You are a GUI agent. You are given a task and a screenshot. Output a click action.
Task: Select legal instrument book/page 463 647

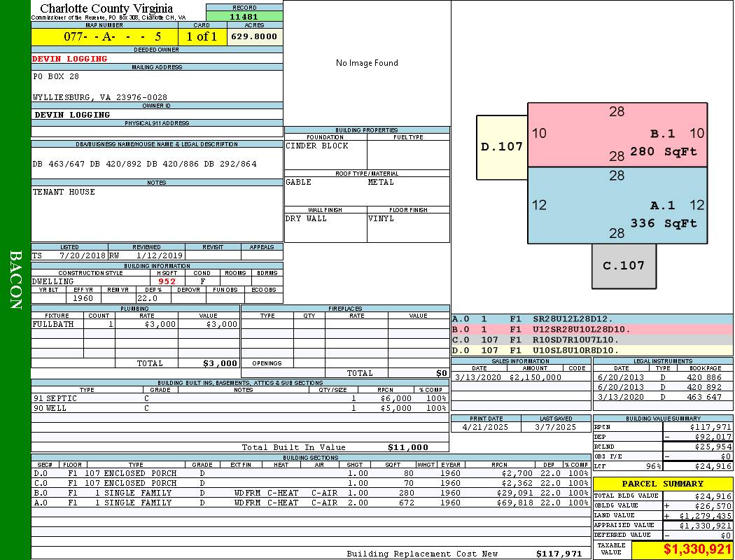click(704, 397)
